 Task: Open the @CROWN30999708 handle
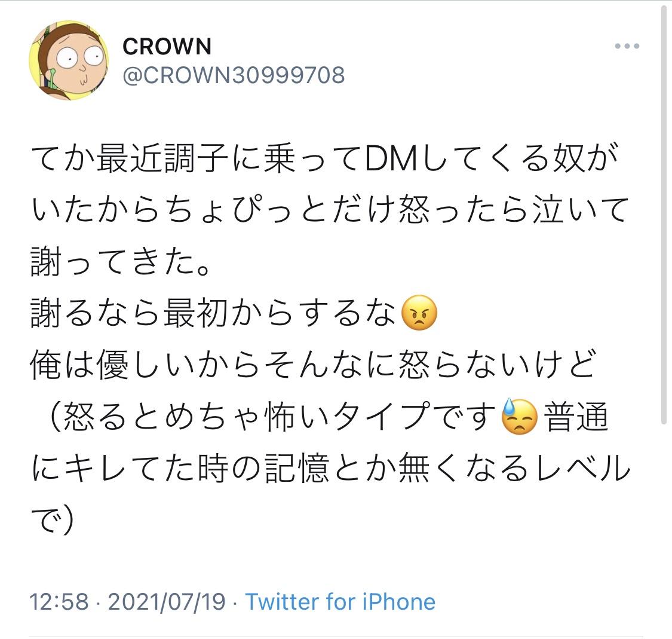pos(234,75)
